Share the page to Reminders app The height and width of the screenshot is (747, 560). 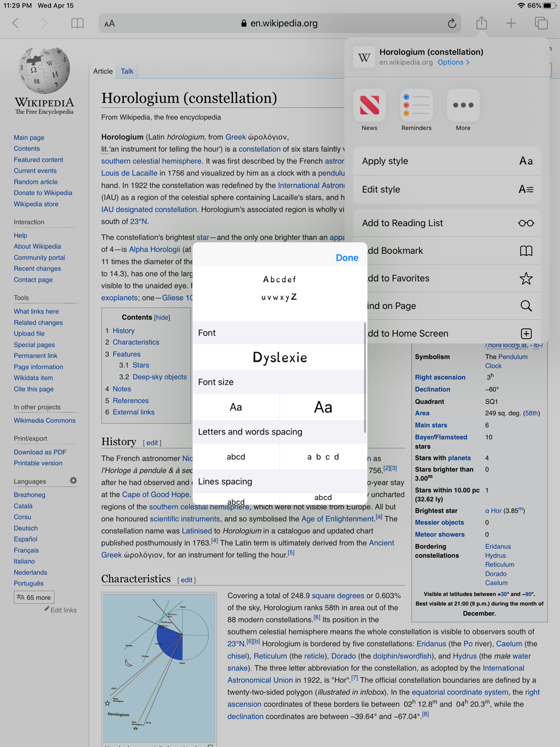pos(417,105)
